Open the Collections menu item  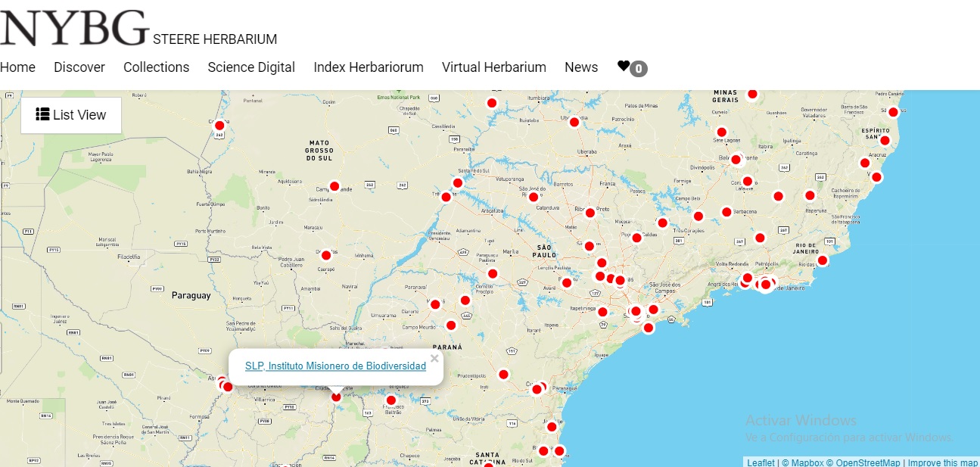click(157, 67)
